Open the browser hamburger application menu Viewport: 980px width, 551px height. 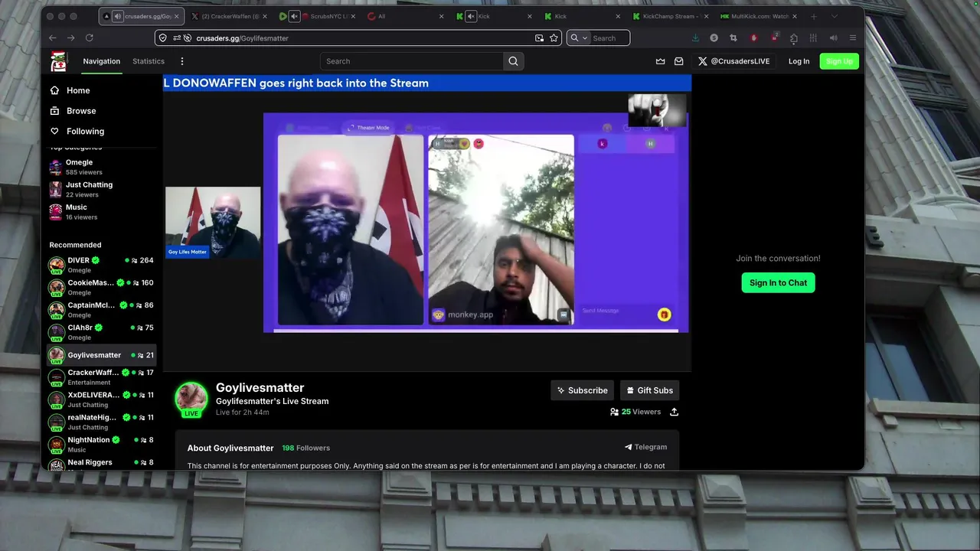(853, 37)
